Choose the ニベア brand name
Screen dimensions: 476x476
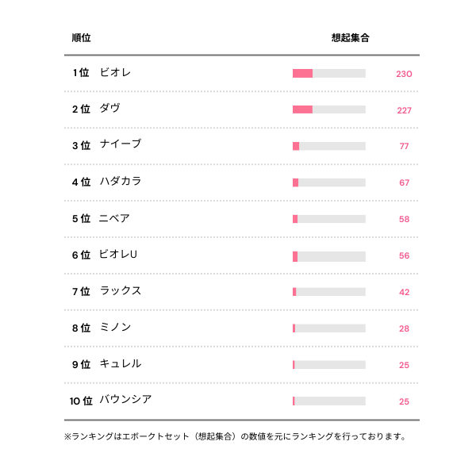(x=115, y=218)
